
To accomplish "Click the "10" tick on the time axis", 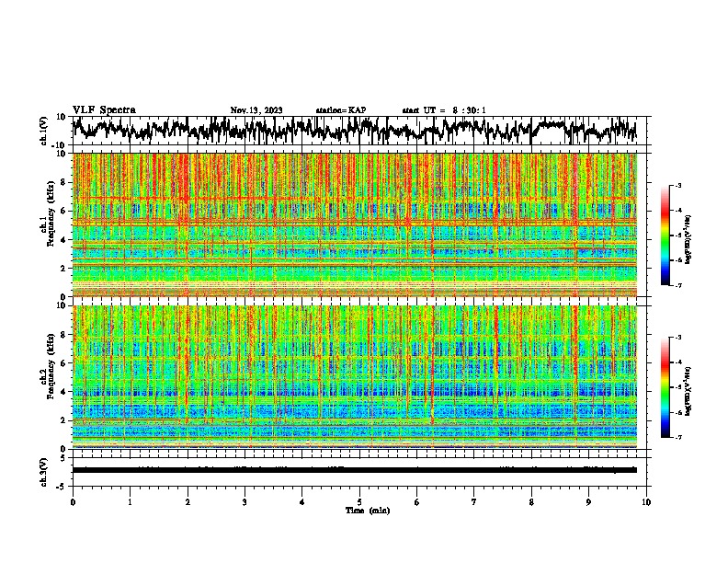I will pyautogui.click(x=646, y=502).
